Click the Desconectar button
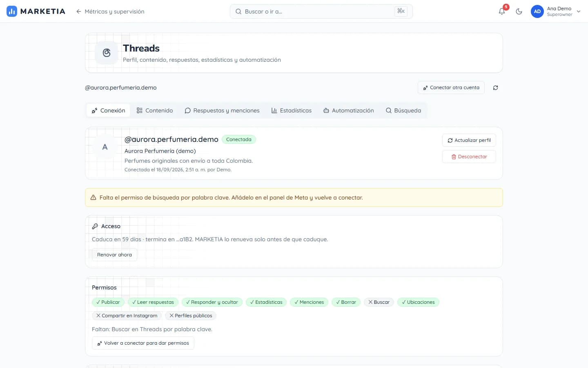Viewport: 588px width, 368px height. click(469, 157)
